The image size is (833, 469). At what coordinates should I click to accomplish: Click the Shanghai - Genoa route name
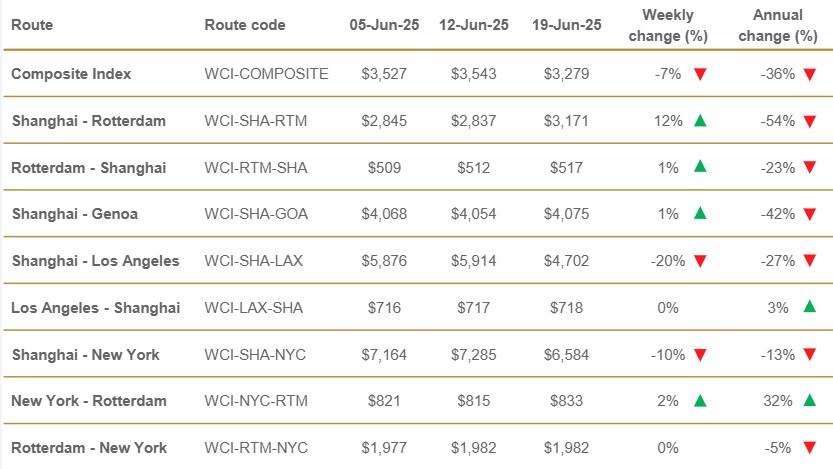coord(75,214)
